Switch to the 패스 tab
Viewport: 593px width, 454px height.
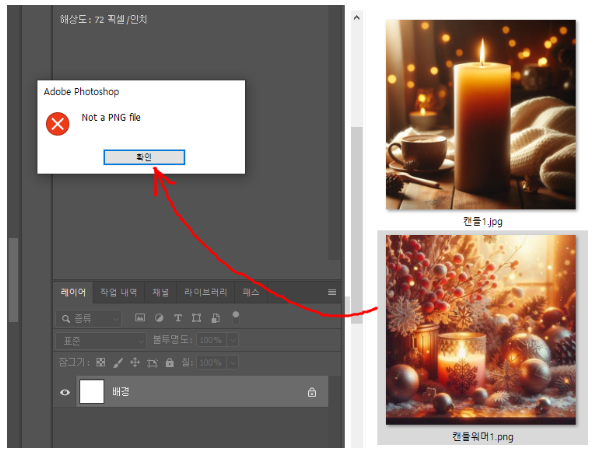click(251, 292)
